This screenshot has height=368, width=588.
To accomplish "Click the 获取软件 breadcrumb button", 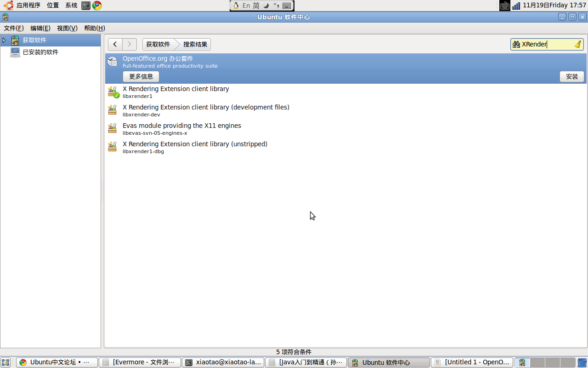I will pos(158,44).
